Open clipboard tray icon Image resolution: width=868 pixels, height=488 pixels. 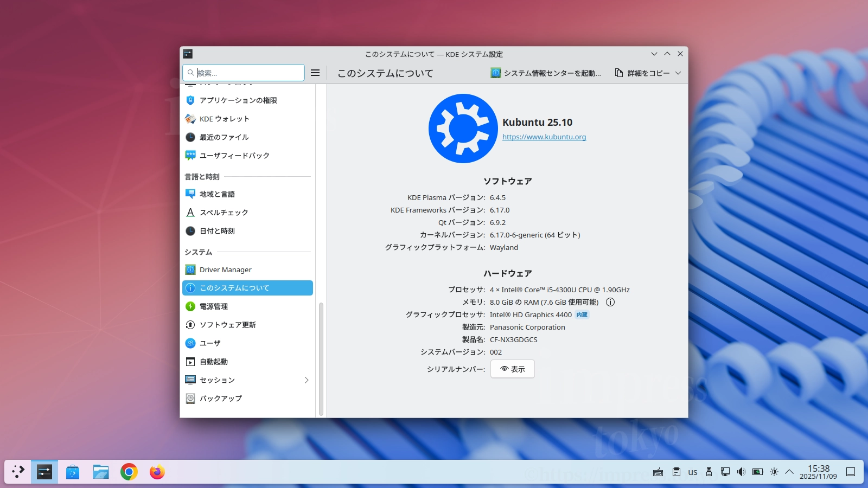click(676, 472)
